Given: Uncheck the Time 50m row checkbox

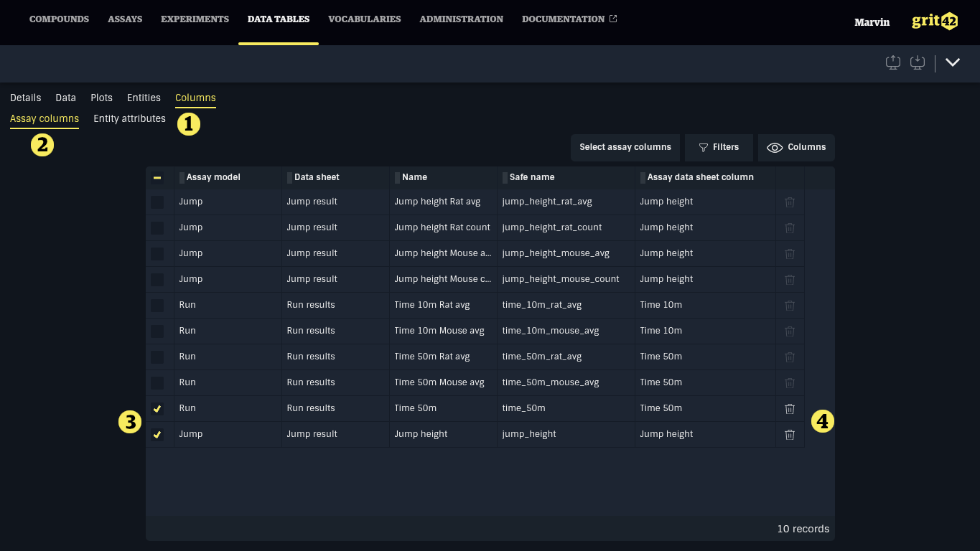Looking at the screenshot, I should [157, 409].
